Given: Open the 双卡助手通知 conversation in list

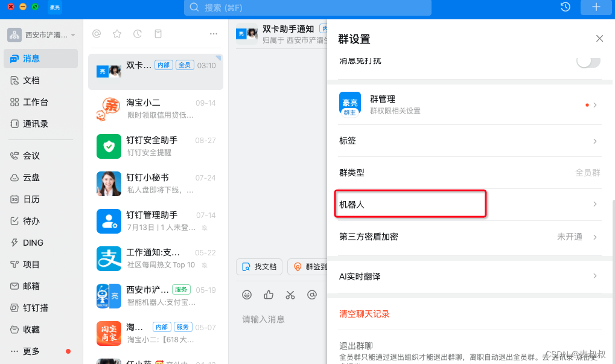Looking at the screenshot, I should (x=156, y=71).
